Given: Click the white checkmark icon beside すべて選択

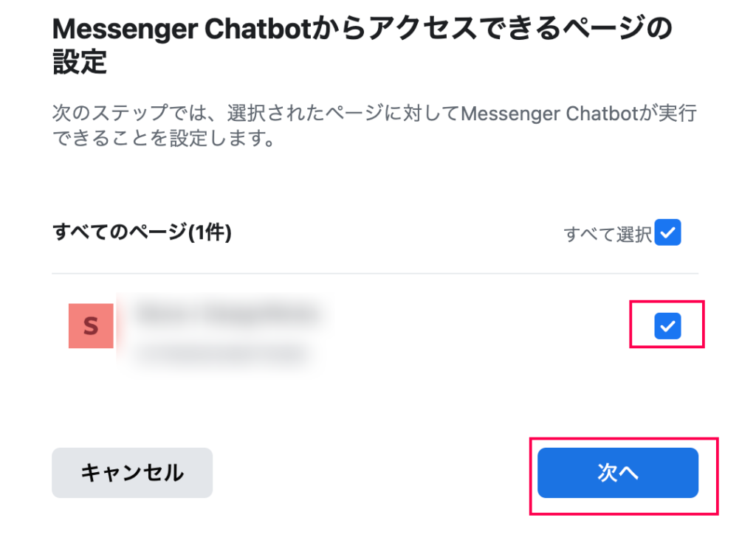Looking at the screenshot, I should pyautogui.click(x=667, y=232).
